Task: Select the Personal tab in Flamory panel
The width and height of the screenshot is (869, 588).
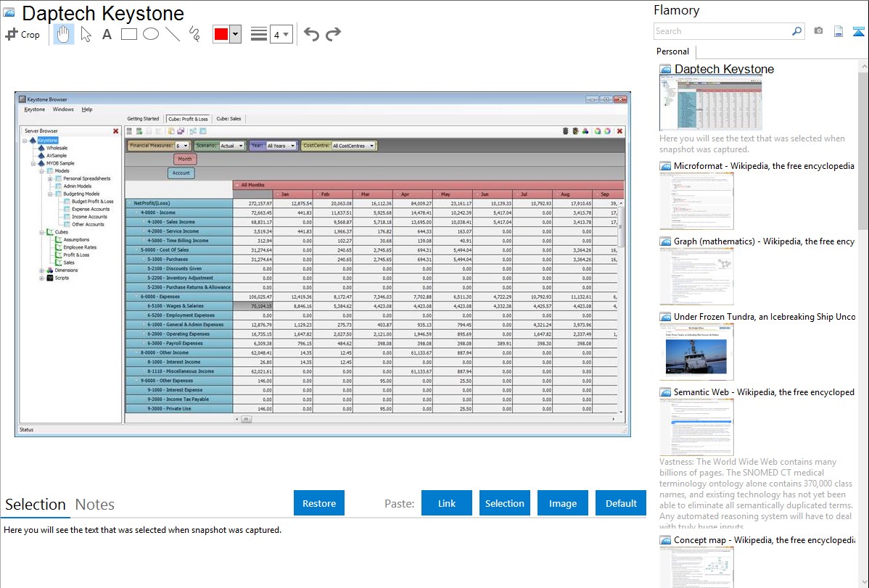Action: tap(673, 51)
